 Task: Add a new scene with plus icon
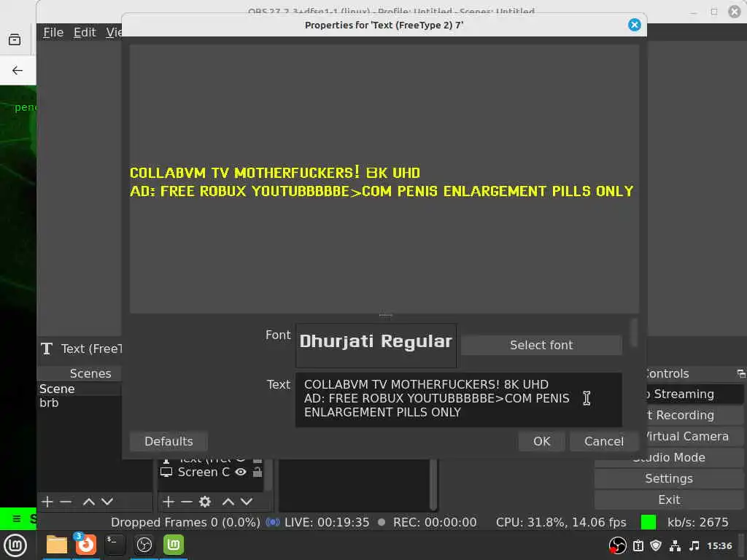point(47,502)
